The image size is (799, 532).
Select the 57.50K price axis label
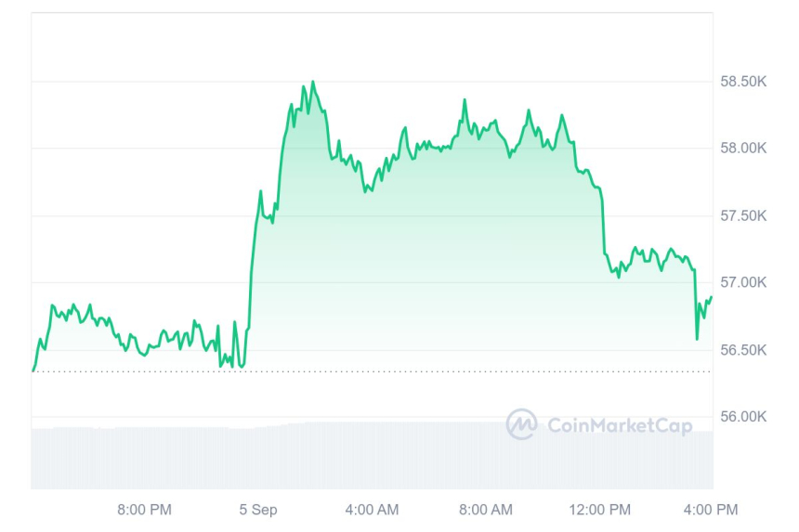[x=742, y=215]
